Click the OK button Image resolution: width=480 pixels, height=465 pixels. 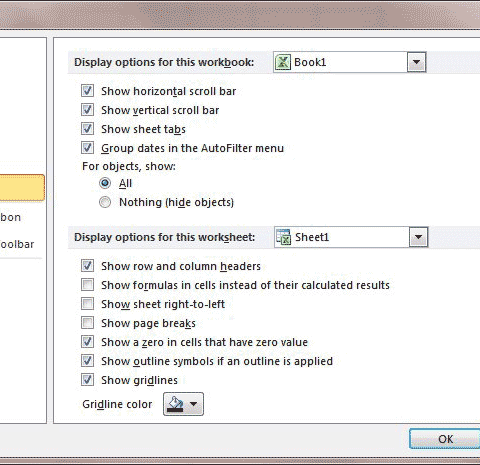445,439
